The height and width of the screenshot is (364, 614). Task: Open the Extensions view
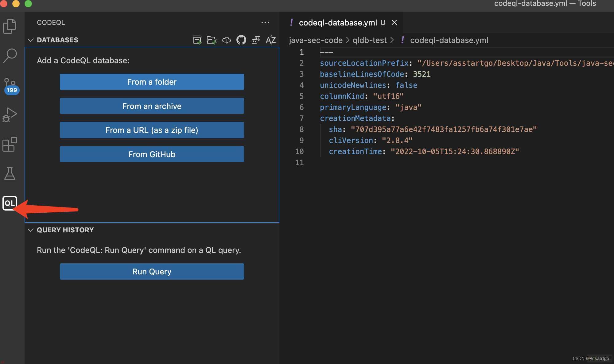pyautogui.click(x=10, y=144)
